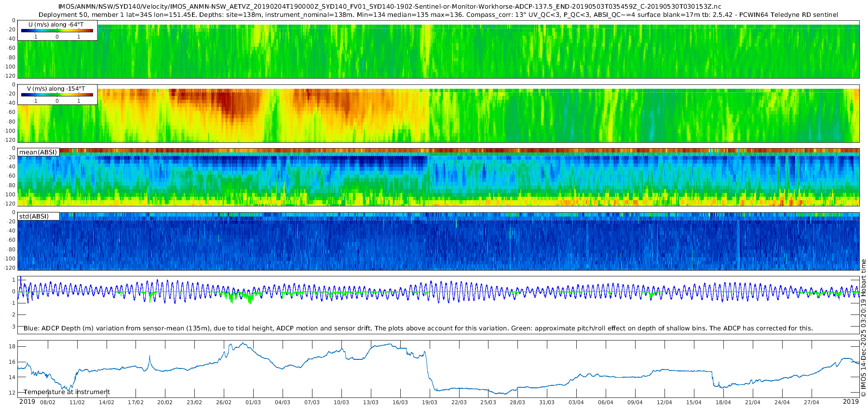This screenshot has width=868, height=410.
Task: Click the blue ADCP depth description text
Action: click(x=418, y=328)
